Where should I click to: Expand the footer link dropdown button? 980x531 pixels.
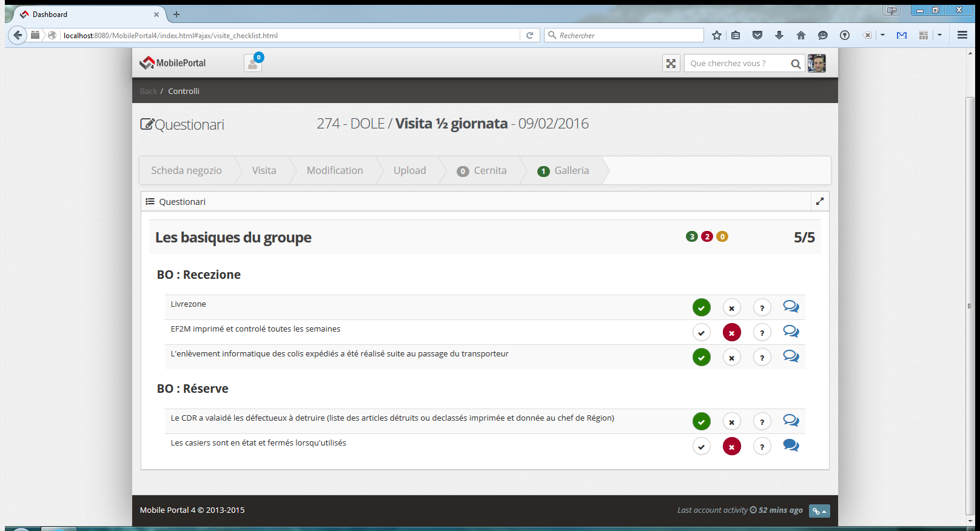click(x=819, y=511)
